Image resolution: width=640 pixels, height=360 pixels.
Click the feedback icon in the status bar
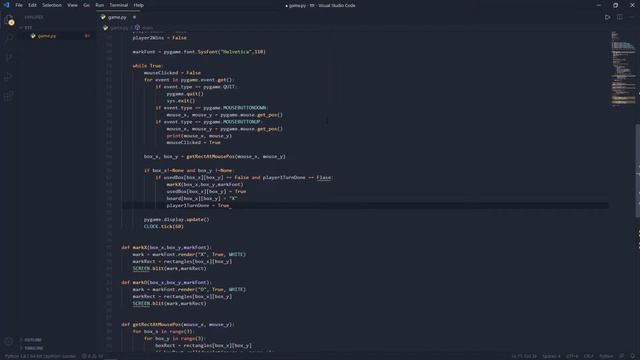[x=622, y=356]
